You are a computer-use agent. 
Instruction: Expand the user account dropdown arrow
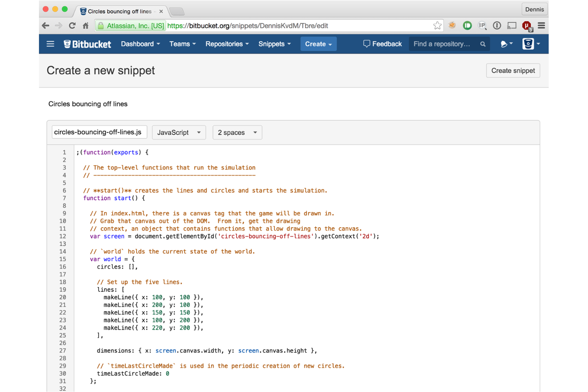[x=538, y=44]
